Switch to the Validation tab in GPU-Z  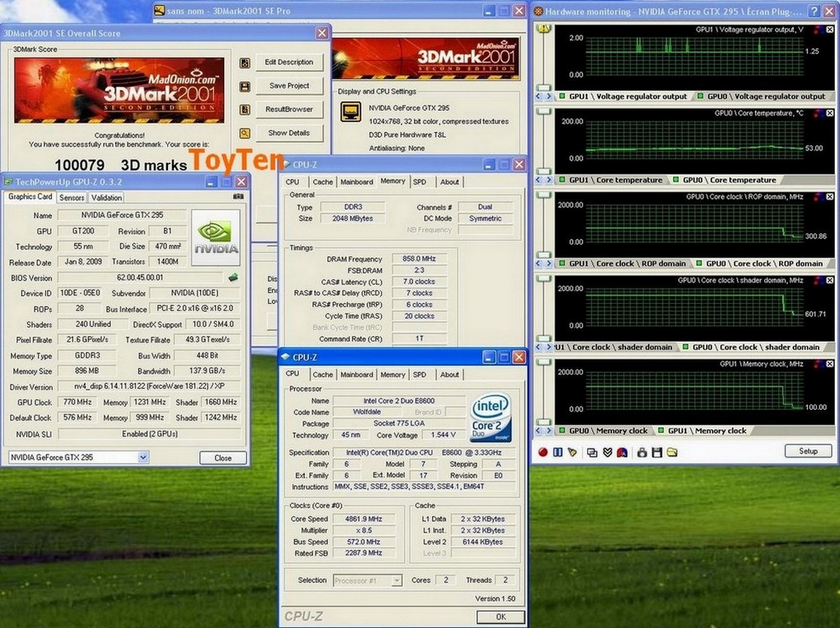pyautogui.click(x=106, y=198)
